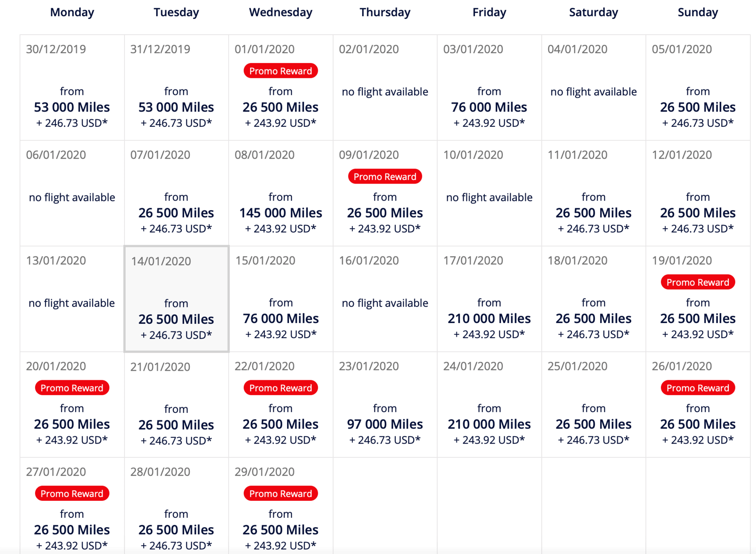The width and height of the screenshot is (756, 554).
Task: Click the Promo Reward badge on 26/01/2020
Action: (698, 388)
